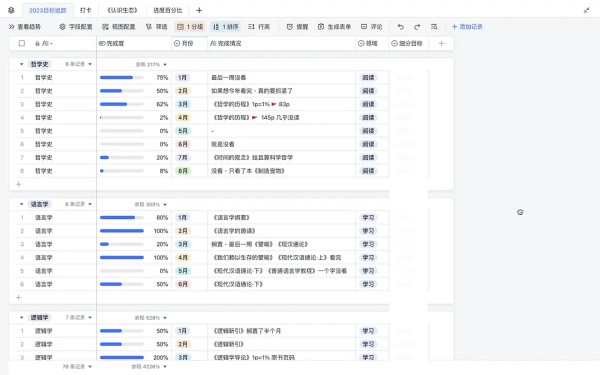
Task: Open 视图配置 view settings
Action: [x=119, y=27]
